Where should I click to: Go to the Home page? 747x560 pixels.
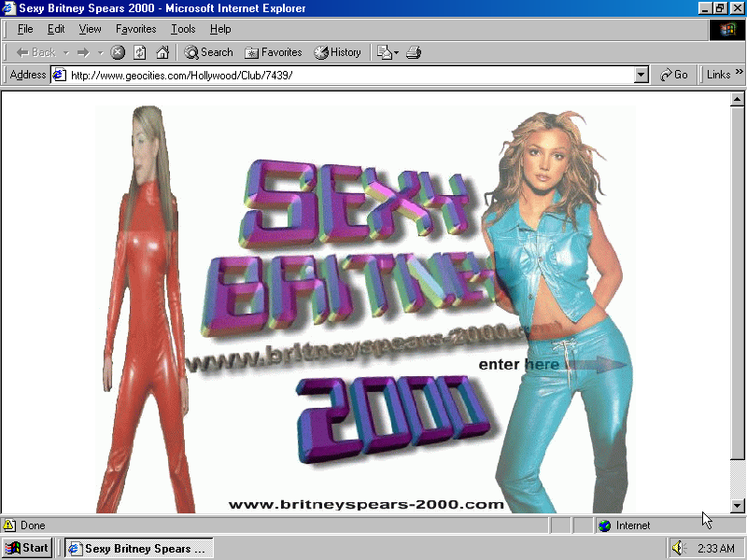coord(162,52)
